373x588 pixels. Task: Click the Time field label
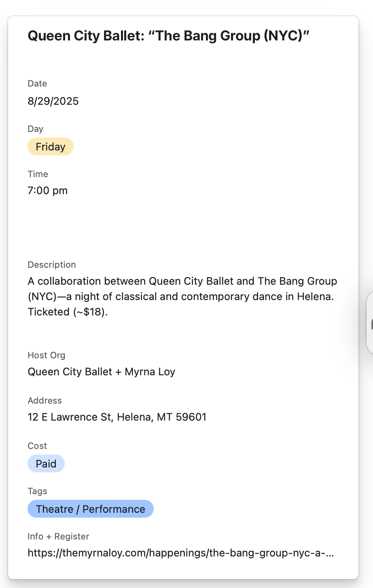[38, 174]
